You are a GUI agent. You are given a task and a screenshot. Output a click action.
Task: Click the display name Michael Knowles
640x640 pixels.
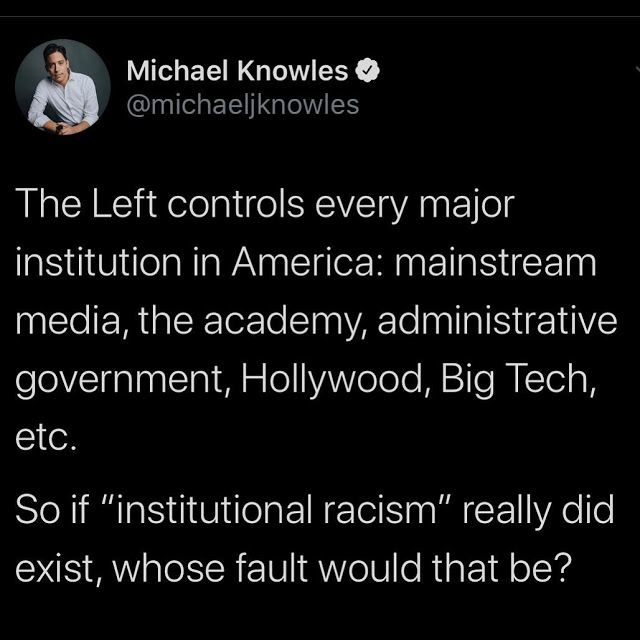(x=237, y=71)
